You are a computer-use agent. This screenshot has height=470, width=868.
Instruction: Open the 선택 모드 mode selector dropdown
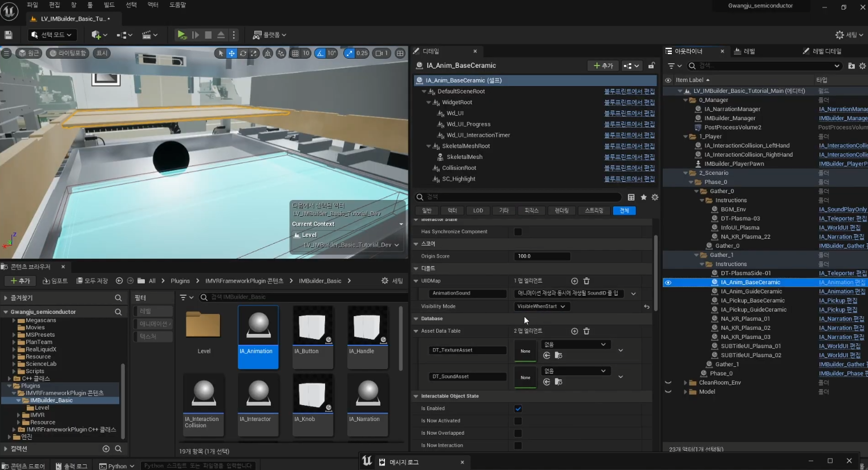[53, 34]
